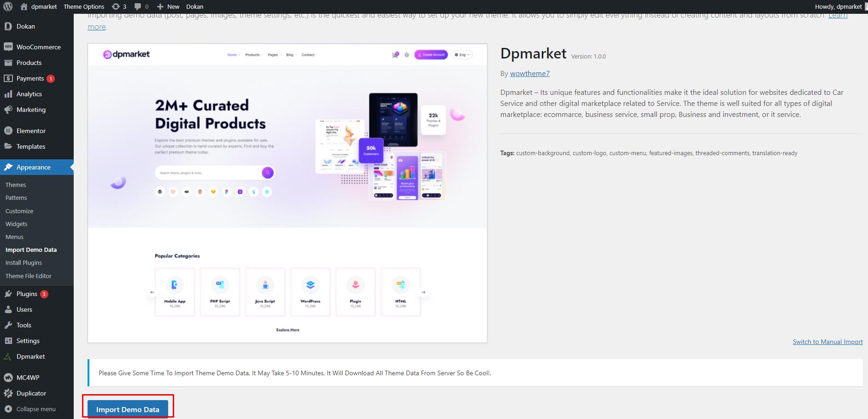This screenshot has width=868, height=419.
Task: Open the New menu in admin bar
Action: point(173,6)
